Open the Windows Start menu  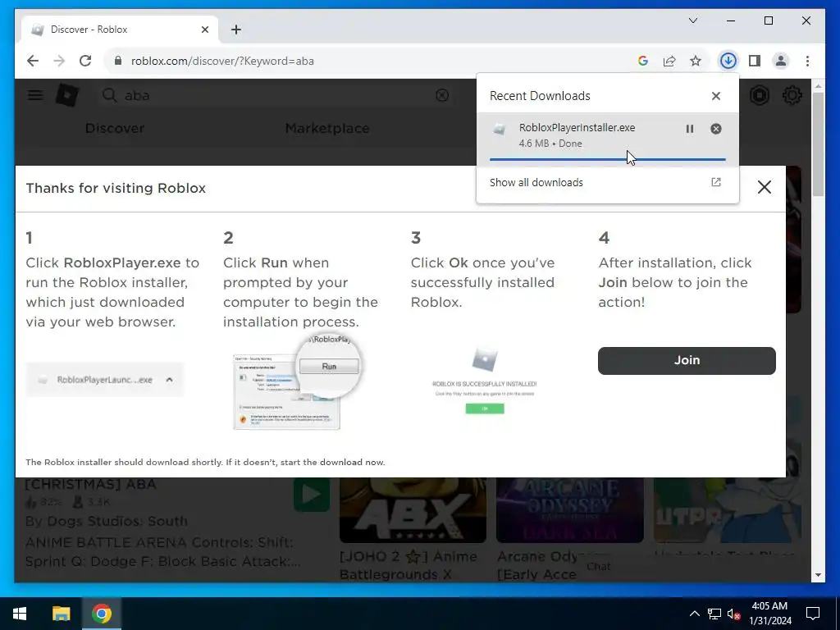pyautogui.click(x=20, y=614)
